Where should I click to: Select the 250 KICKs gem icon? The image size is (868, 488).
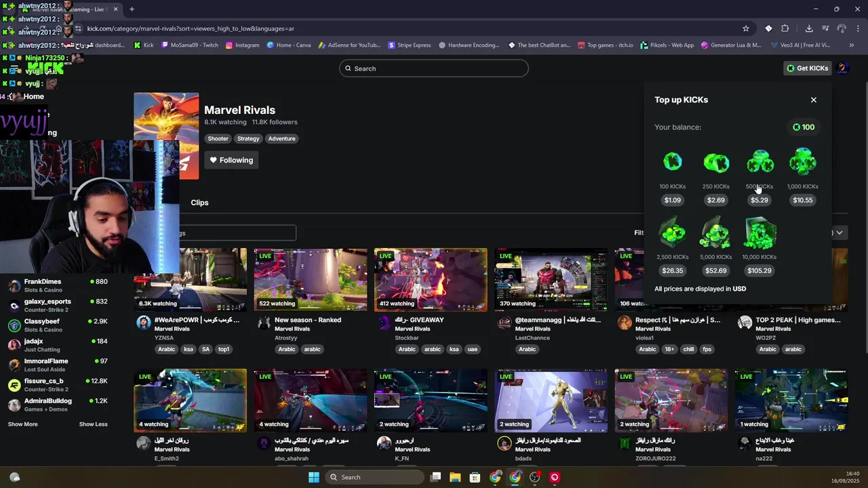[x=716, y=162]
